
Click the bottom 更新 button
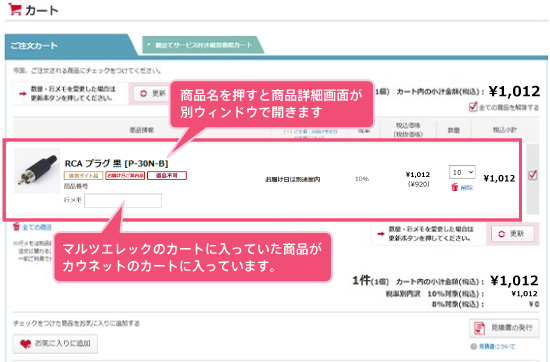512,234
